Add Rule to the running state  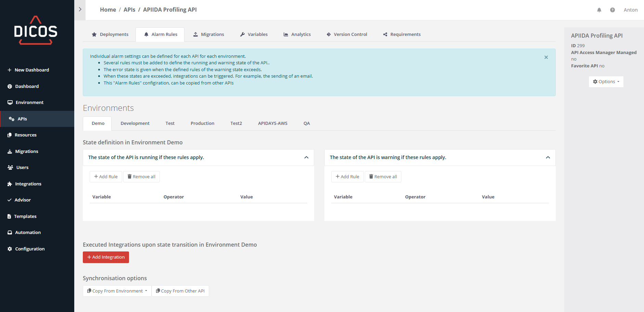coord(106,177)
